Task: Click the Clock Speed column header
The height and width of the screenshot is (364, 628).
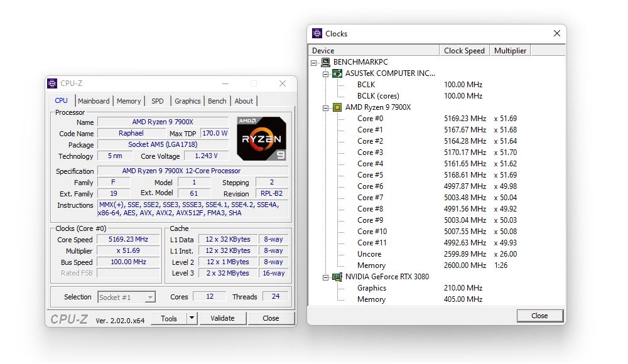Action: pos(464,50)
